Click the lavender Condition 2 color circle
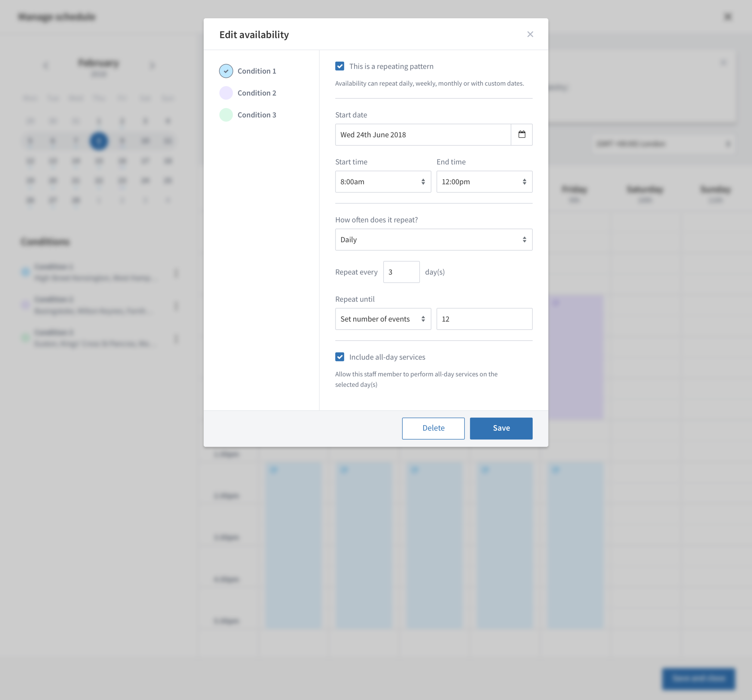The width and height of the screenshot is (752, 700). pyautogui.click(x=226, y=93)
